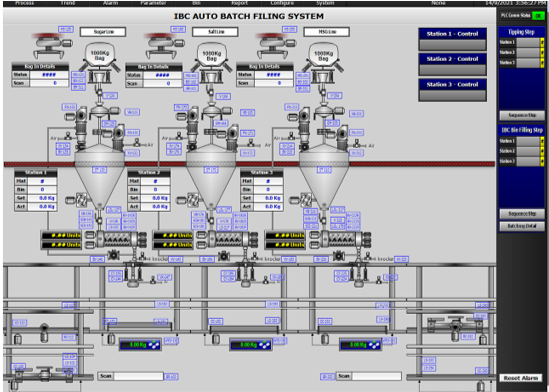This screenshot has width=549, height=392.
Task: Click the Salt Line Bag In Details Status field
Action: pyautogui.click(x=162, y=75)
